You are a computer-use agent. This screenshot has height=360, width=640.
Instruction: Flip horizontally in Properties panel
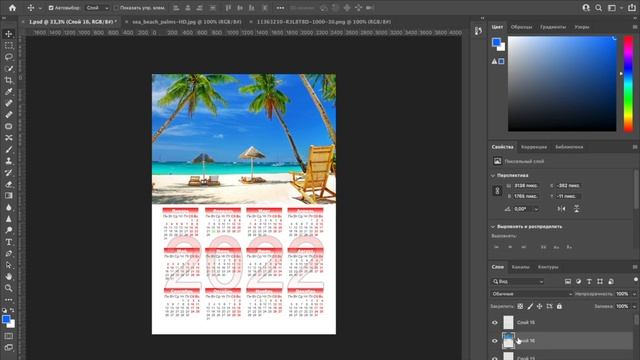click(562, 209)
